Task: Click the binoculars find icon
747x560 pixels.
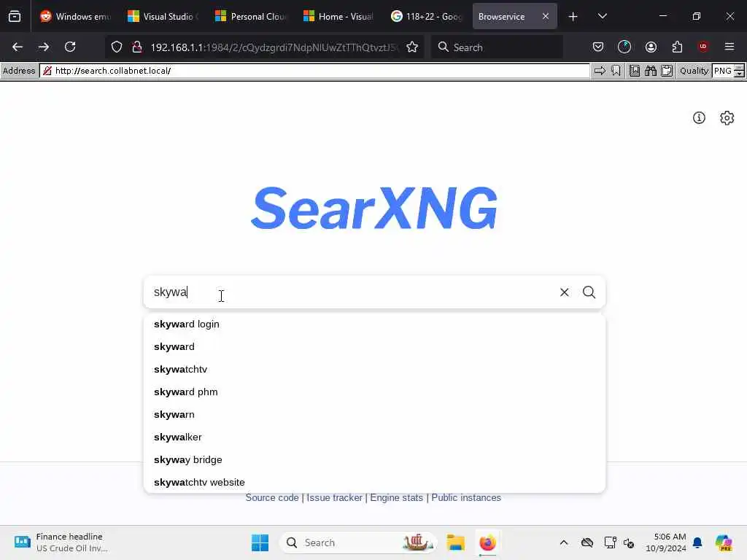Action: point(650,71)
